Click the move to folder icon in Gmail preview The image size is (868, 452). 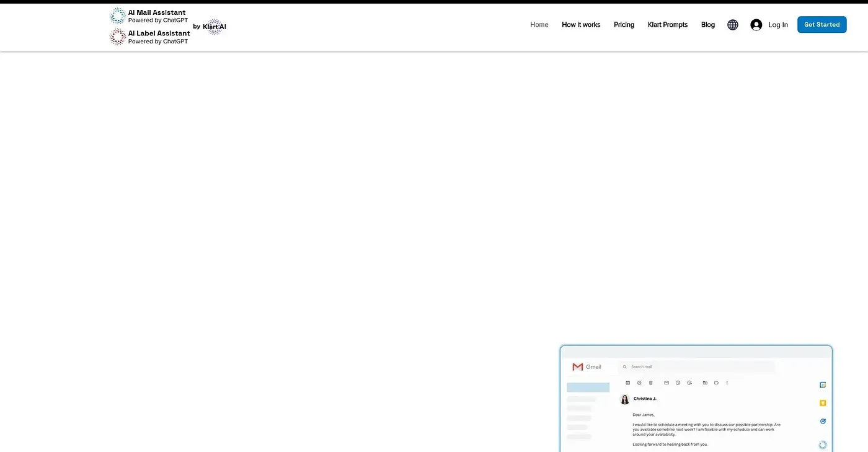coord(705,383)
